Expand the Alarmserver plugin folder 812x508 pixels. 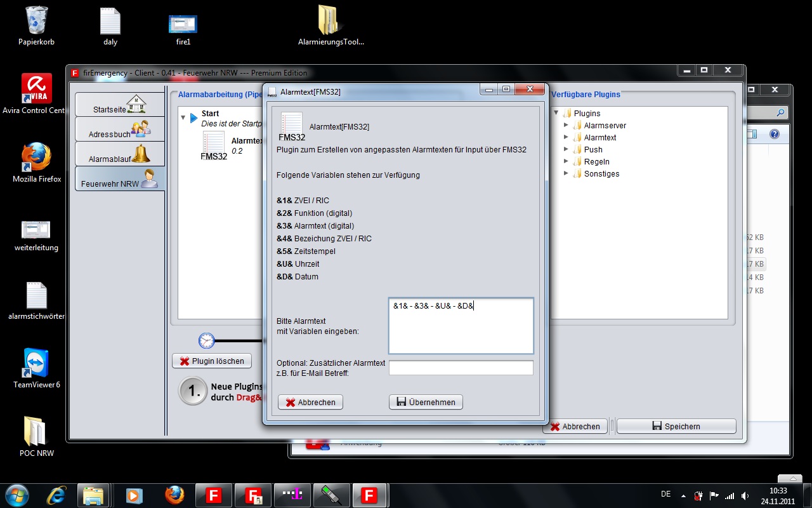coord(566,126)
